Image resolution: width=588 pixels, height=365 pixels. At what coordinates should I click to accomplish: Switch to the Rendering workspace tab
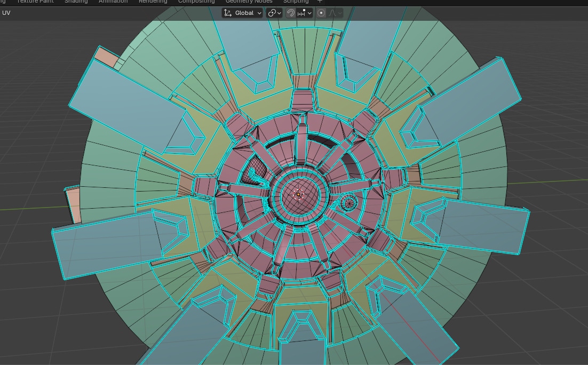click(153, 2)
